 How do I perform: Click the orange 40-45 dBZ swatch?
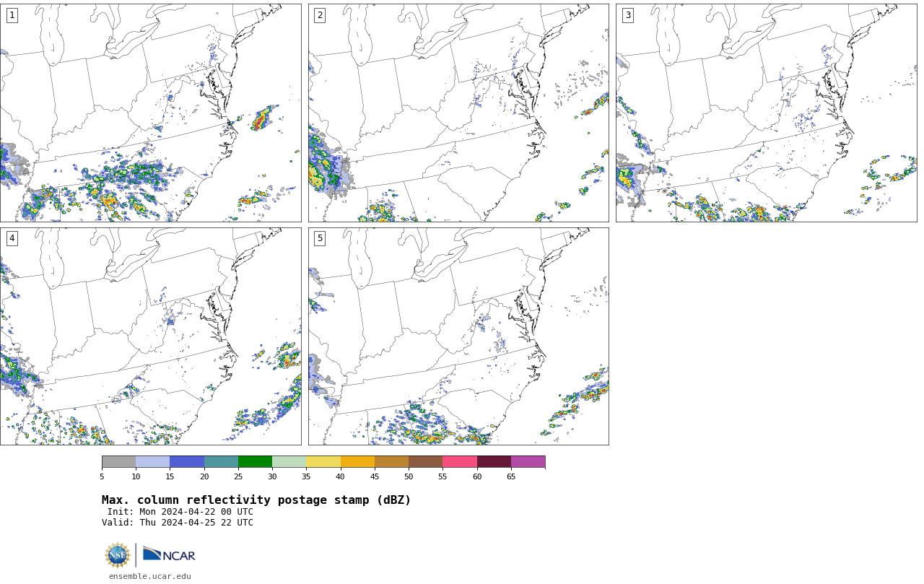pyautogui.click(x=357, y=462)
